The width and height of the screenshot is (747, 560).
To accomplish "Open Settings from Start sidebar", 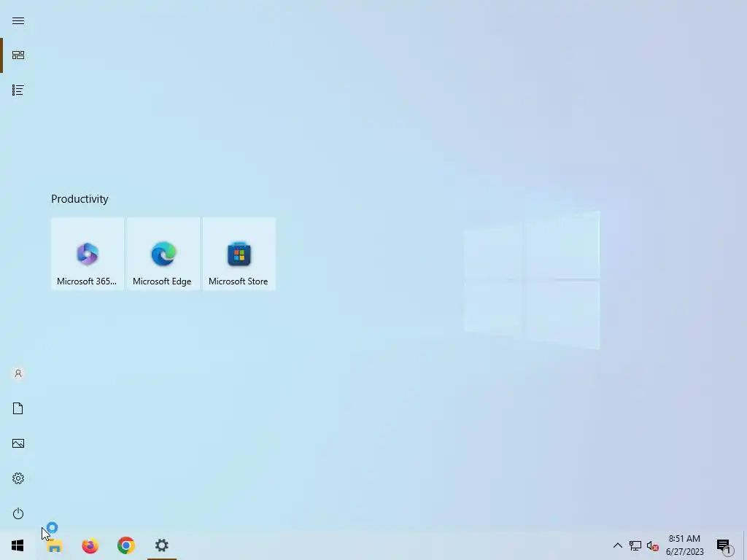I will click(18, 478).
